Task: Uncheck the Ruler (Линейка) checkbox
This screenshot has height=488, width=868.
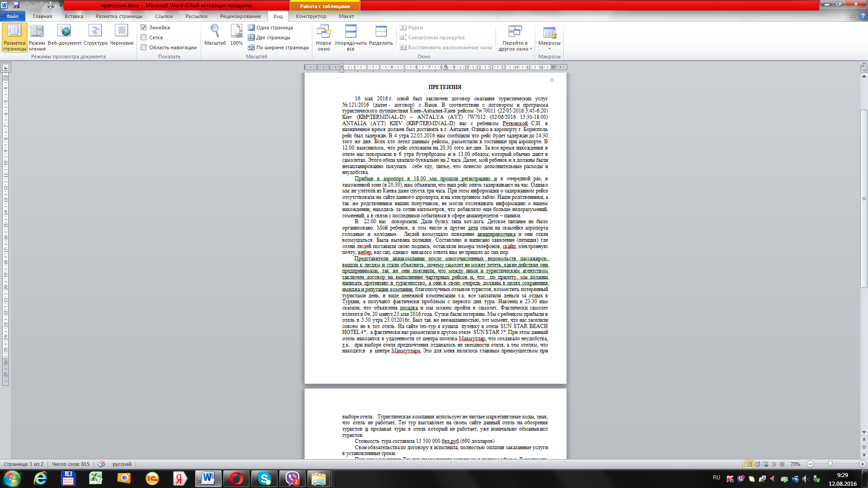Action: [144, 28]
